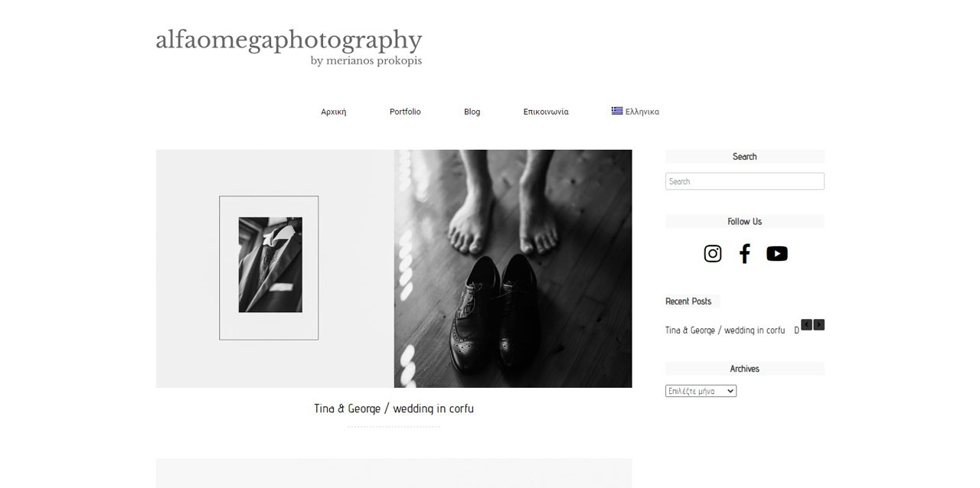
Task: Show previous recent post with left arrow
Action: point(806,324)
